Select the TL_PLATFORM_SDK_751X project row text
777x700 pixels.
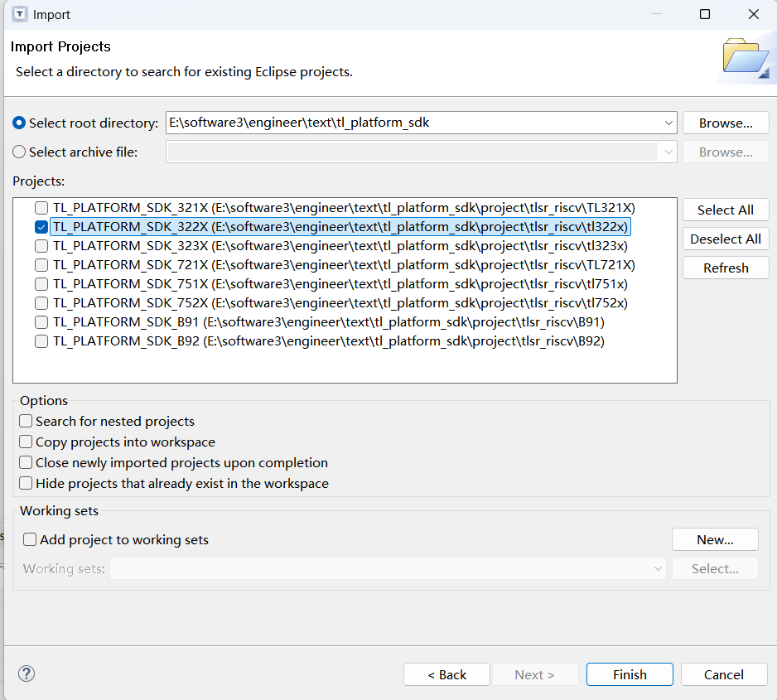pyautogui.click(x=340, y=284)
